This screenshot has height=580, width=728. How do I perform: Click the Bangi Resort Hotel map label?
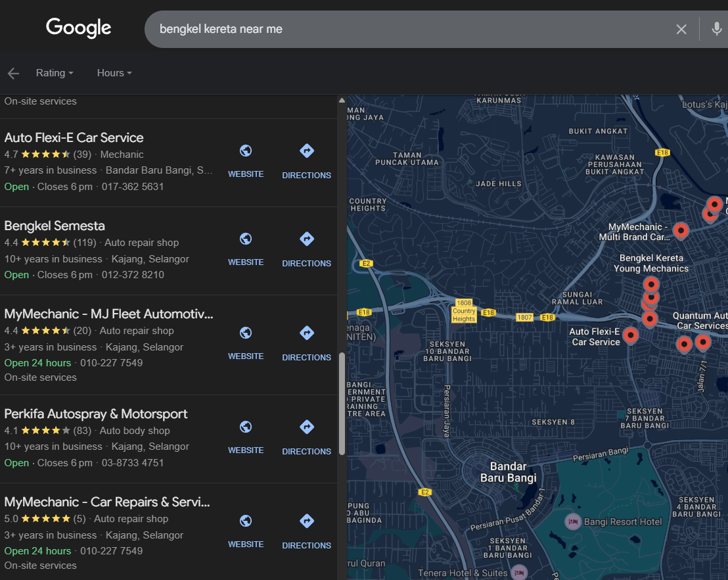click(623, 522)
